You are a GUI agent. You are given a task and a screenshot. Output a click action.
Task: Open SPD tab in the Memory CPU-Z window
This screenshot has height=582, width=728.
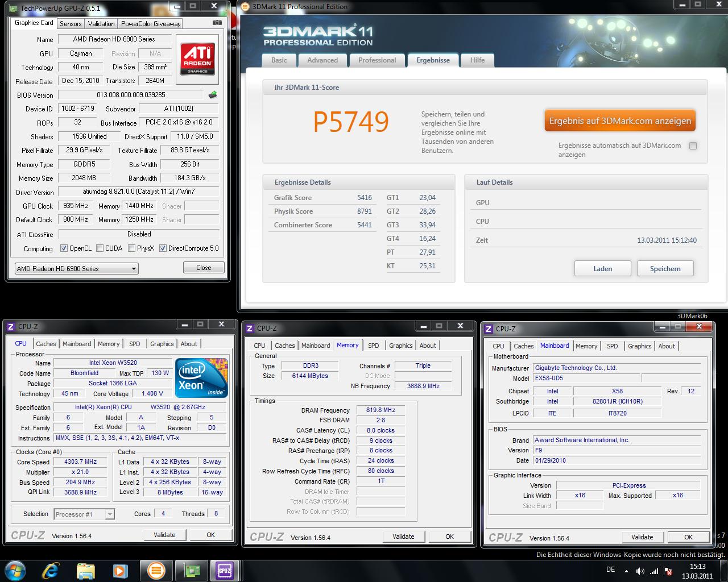374,346
